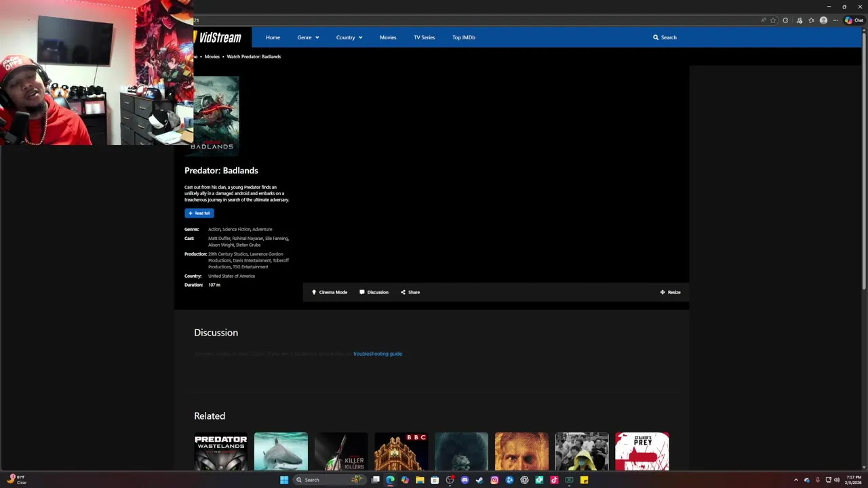Click the page vertical scrollbar
The width and height of the screenshot is (868, 488).
point(864,163)
